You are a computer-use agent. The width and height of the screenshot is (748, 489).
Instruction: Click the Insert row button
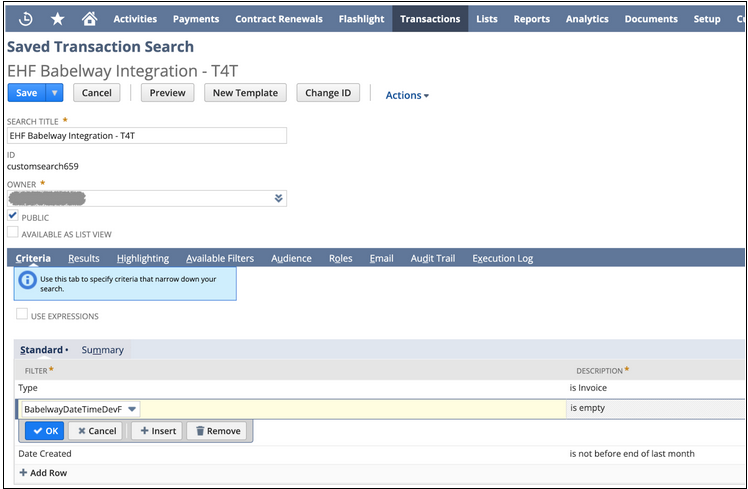(x=157, y=431)
